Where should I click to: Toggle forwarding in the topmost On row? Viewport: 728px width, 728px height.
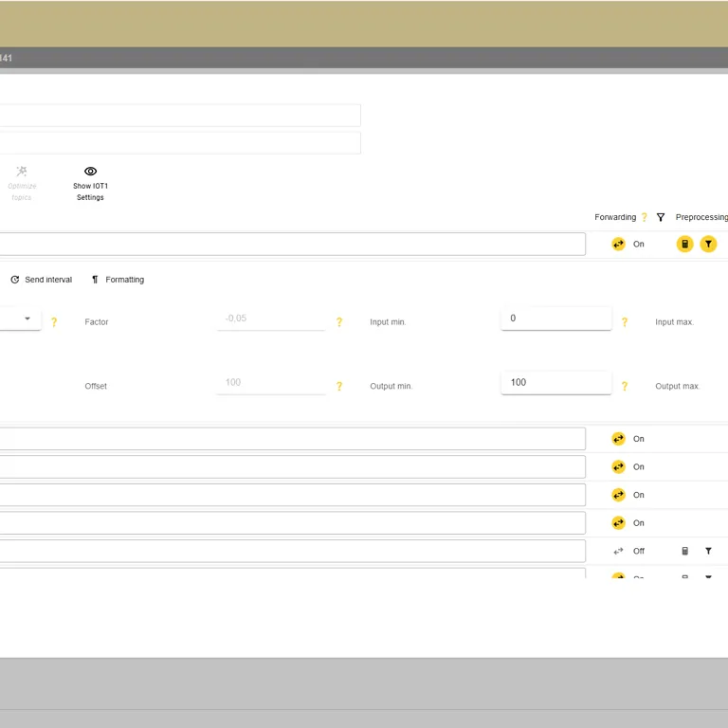pyautogui.click(x=618, y=245)
